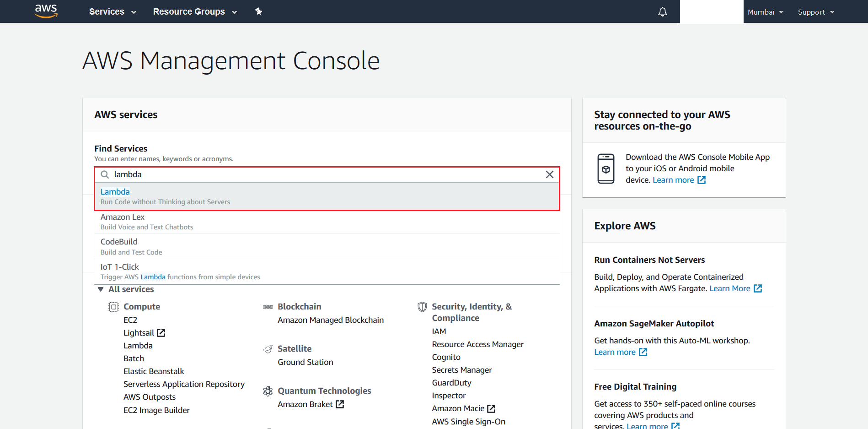
Task: Open the Resource Groups dropdown
Action: point(195,11)
